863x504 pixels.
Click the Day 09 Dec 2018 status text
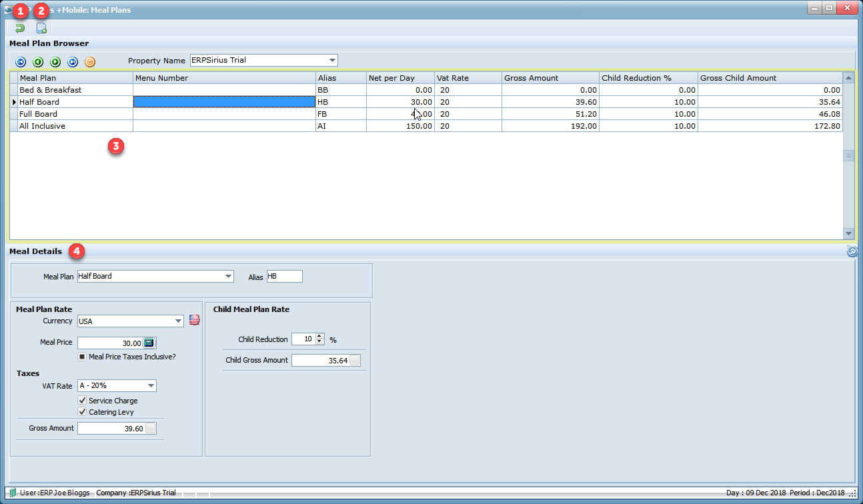point(756,493)
